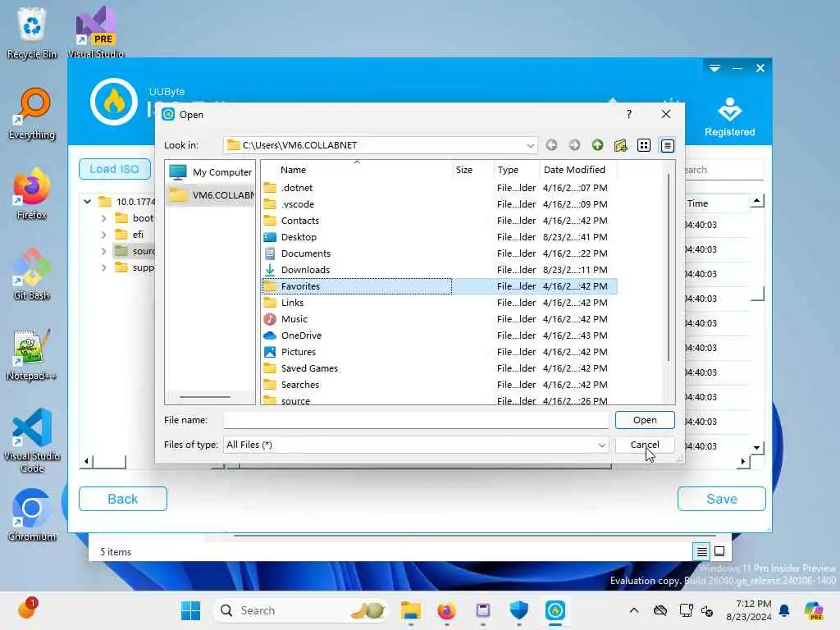Select the Contacts folder
Image resolution: width=840 pixels, height=630 pixels.
click(300, 221)
